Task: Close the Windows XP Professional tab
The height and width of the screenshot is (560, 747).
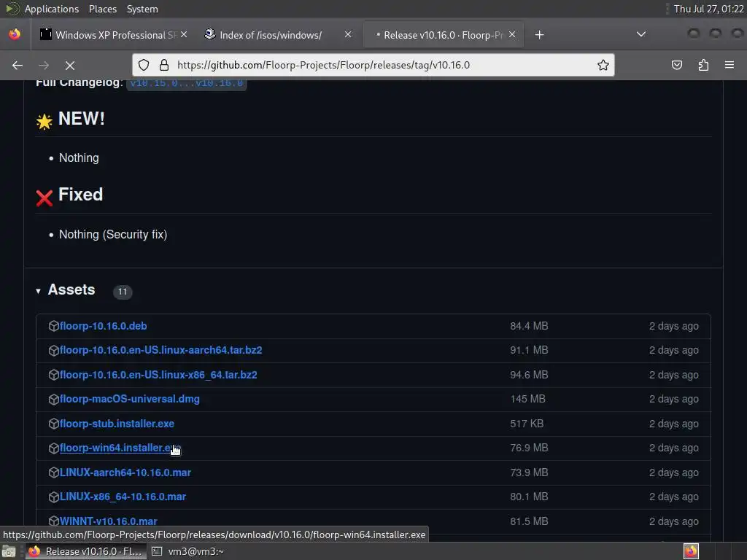Action: click(184, 34)
